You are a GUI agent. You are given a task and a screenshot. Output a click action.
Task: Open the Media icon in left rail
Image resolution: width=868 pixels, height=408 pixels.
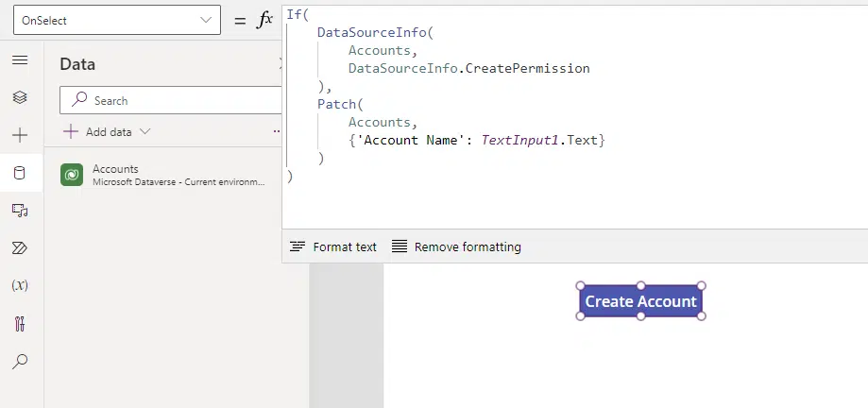pos(20,211)
